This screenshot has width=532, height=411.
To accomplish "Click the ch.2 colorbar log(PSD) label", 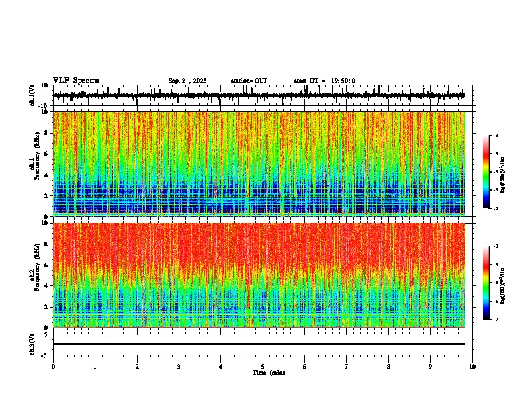I will 503,285.
